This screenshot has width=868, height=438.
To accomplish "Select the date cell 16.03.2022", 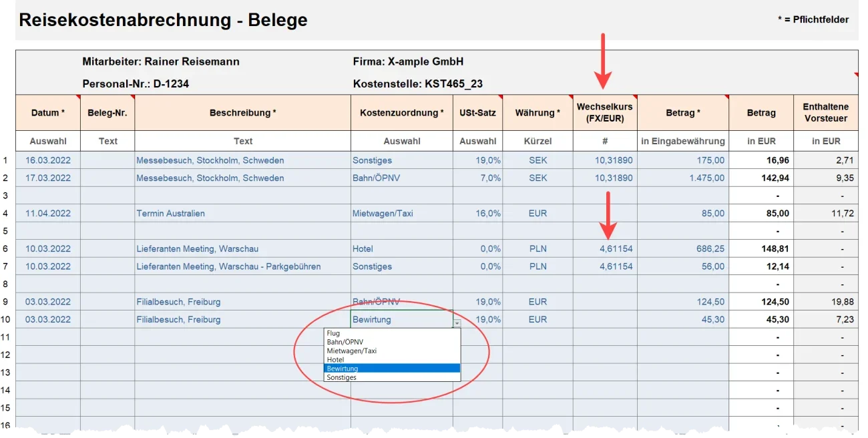I will pos(48,160).
